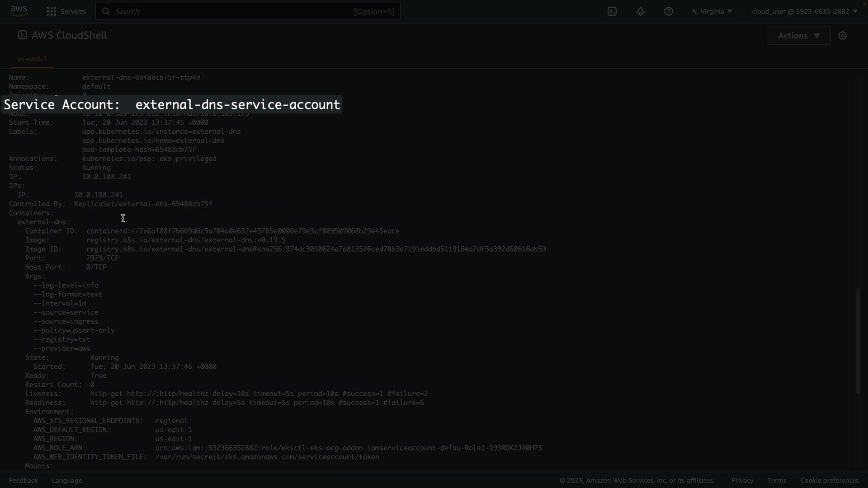868x488 pixels.
Task: Open the help question mark icon
Action: pos(668,11)
